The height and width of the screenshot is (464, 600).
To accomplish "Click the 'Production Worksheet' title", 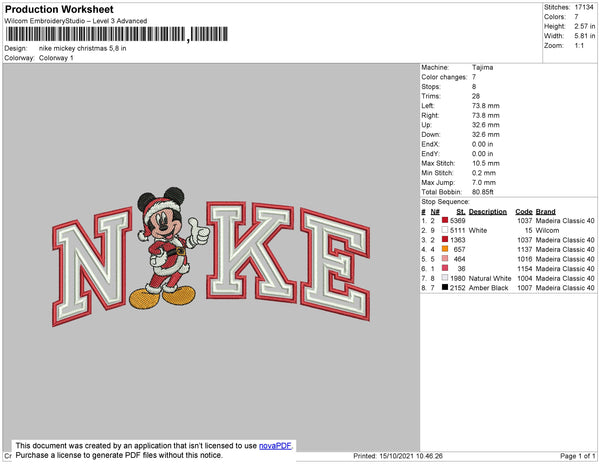I will [59, 10].
